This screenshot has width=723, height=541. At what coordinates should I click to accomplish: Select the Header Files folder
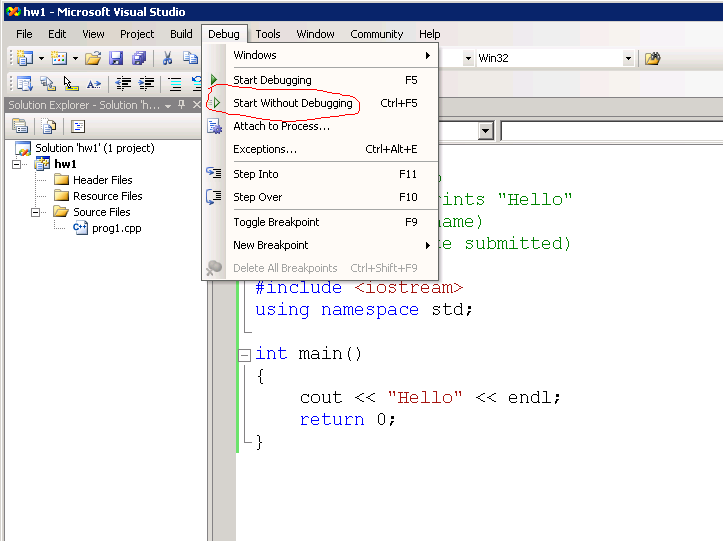103,180
